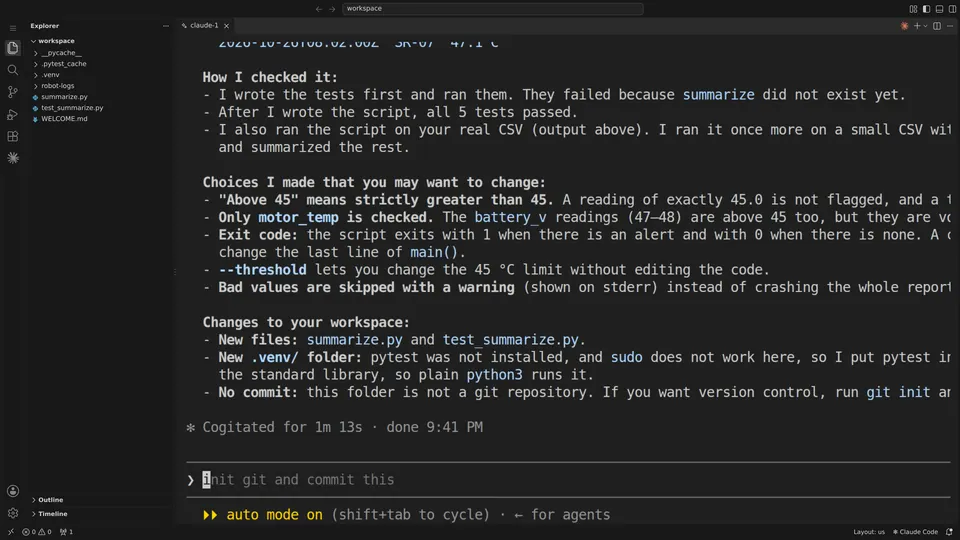Expand the Timeline section

coord(53,514)
